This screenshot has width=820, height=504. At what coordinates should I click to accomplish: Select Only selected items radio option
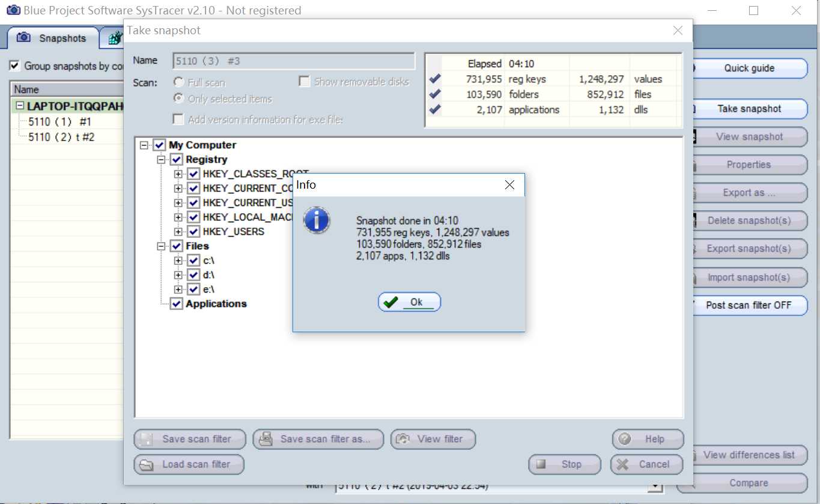[x=178, y=99]
